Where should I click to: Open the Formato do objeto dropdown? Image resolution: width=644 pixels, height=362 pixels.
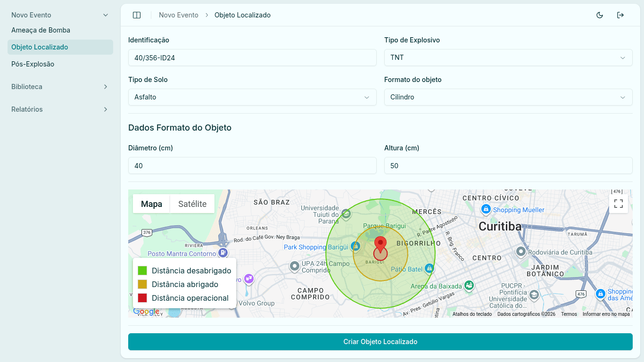(508, 97)
